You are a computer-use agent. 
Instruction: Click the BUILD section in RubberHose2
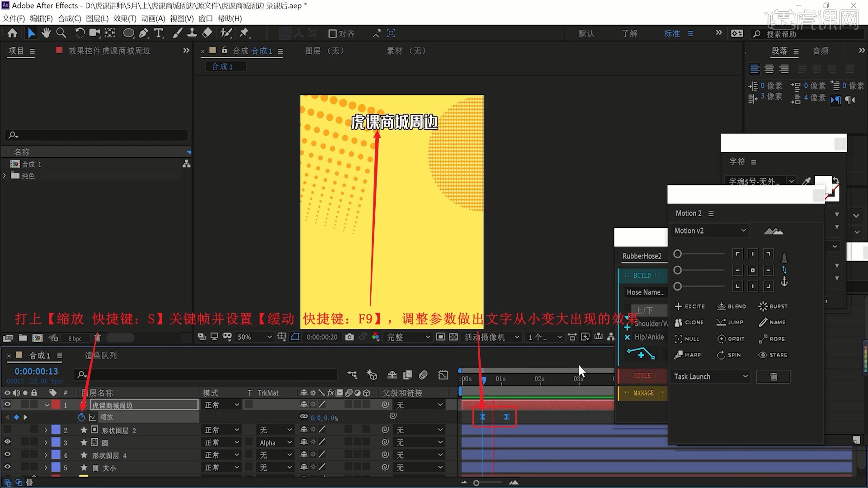coord(642,276)
